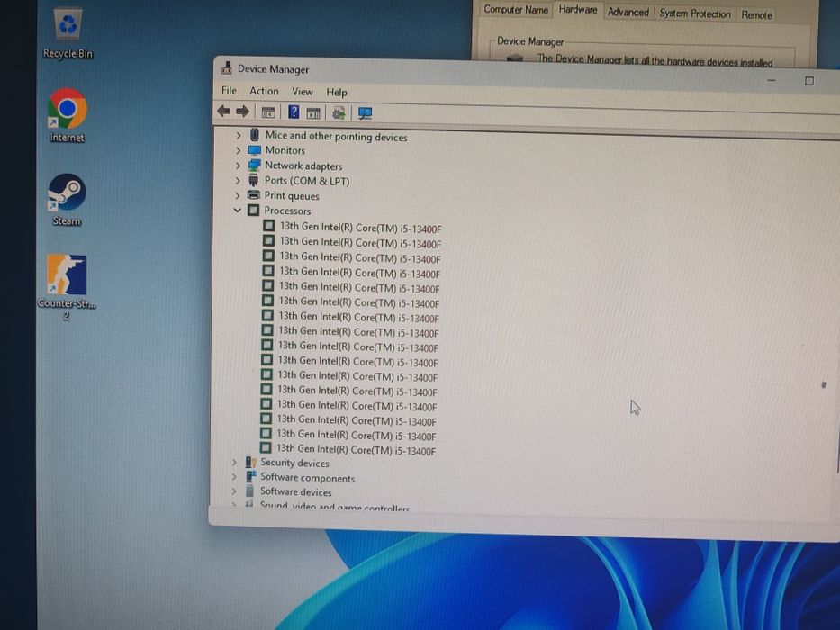Viewport: 840px width, 630px height.
Task: Click the scan for hardware changes toolbar icon
Action: point(339,113)
